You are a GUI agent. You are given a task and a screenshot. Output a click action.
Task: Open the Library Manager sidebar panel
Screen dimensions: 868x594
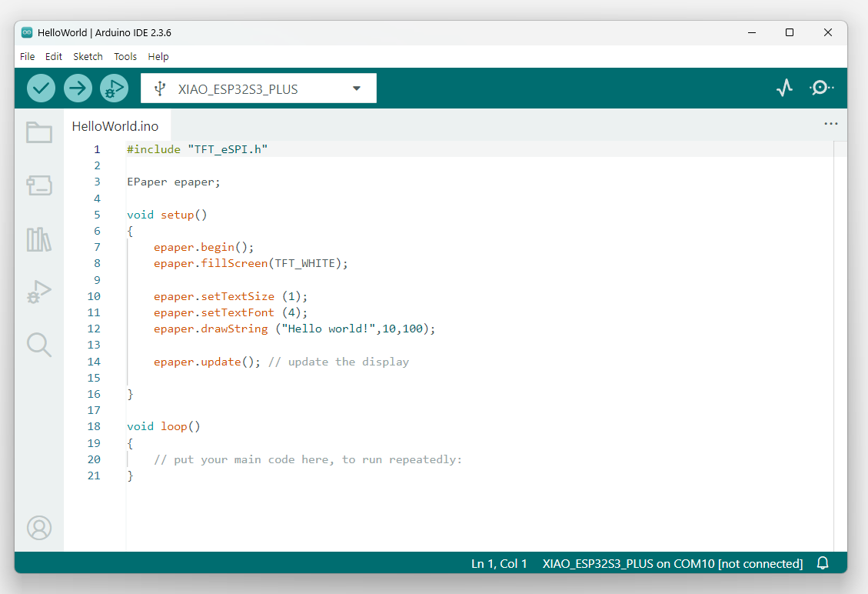pyautogui.click(x=39, y=239)
